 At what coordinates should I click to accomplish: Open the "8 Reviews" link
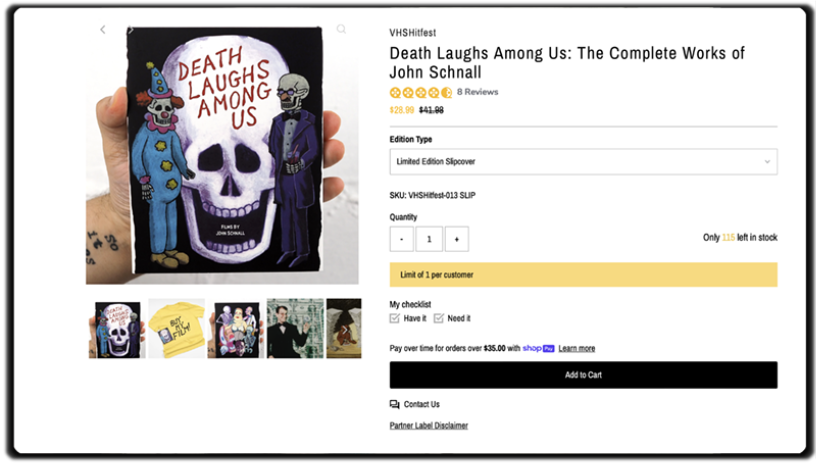coord(477,92)
